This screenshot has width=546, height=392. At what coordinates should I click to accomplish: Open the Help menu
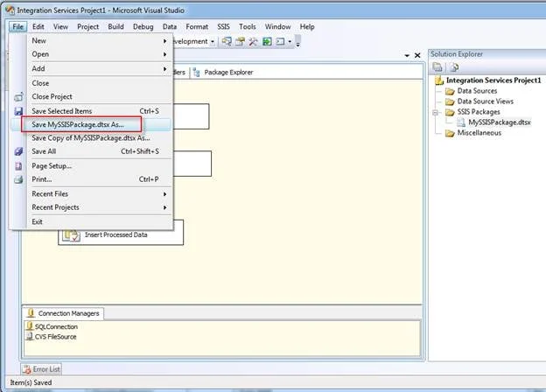307,27
